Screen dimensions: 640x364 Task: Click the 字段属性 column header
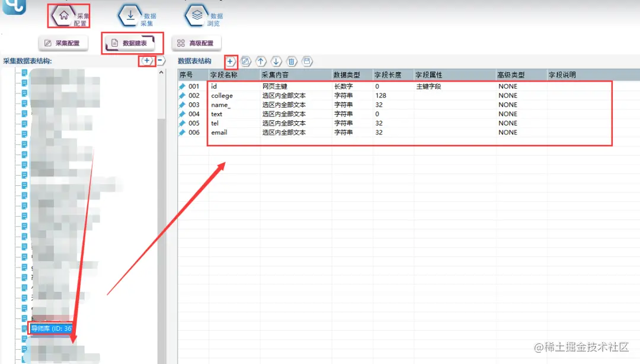[455, 75]
